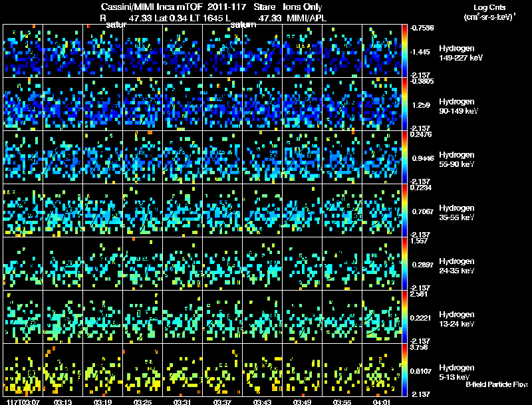532x405 pixels.
Task: Select the 5-13 keV panel at 03:49
Action: 303,370
